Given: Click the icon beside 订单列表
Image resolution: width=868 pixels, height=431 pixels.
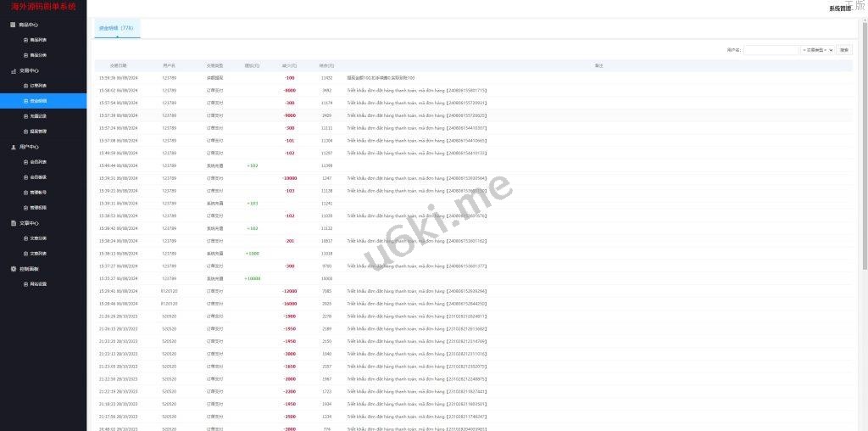Looking at the screenshot, I should [25, 86].
